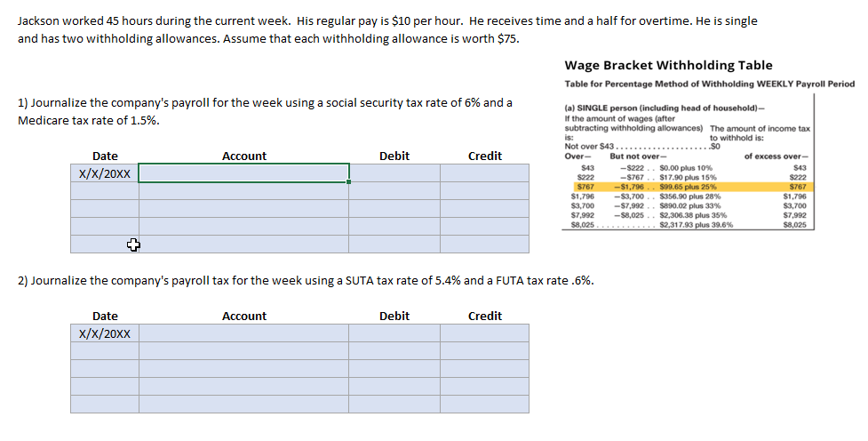Click the question 2 SUTA and FUTA instruction
The image size is (868, 441).
pyautogui.click(x=306, y=280)
